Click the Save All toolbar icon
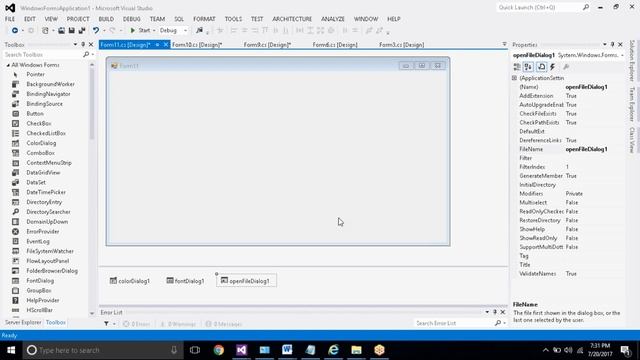Image resolution: width=640 pixels, height=360 pixels. pos(82,31)
